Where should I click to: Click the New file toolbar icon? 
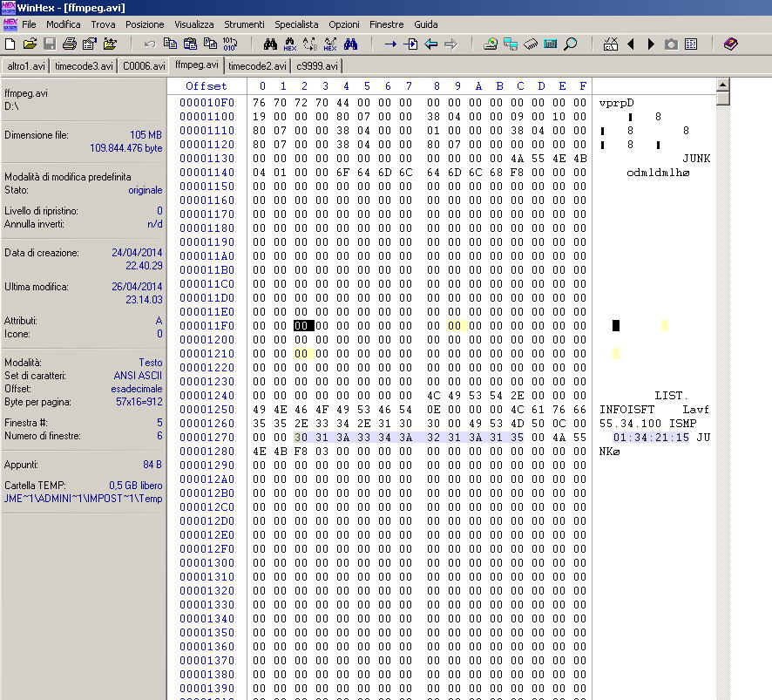pos(10,44)
